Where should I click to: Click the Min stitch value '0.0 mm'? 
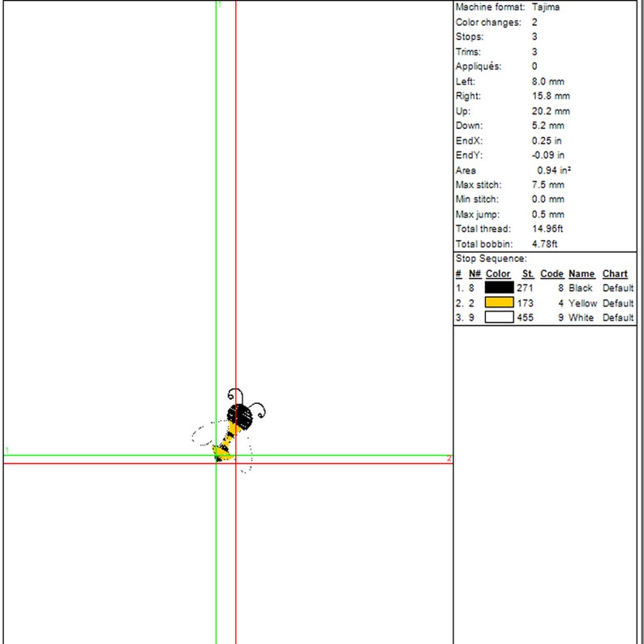pos(548,199)
